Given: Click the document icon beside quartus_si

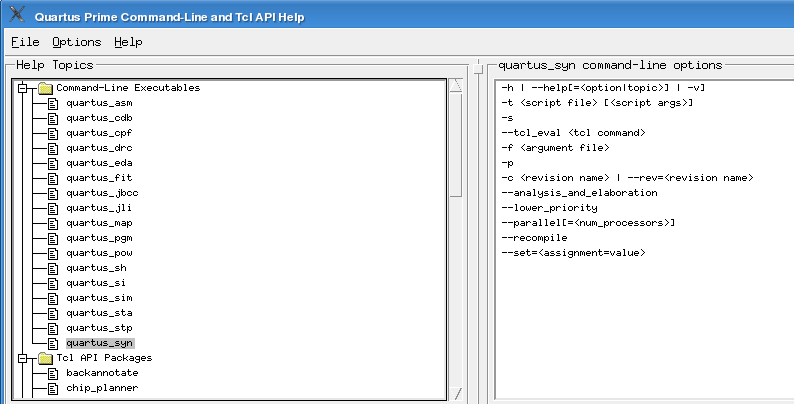Looking at the screenshot, I should 53,283.
